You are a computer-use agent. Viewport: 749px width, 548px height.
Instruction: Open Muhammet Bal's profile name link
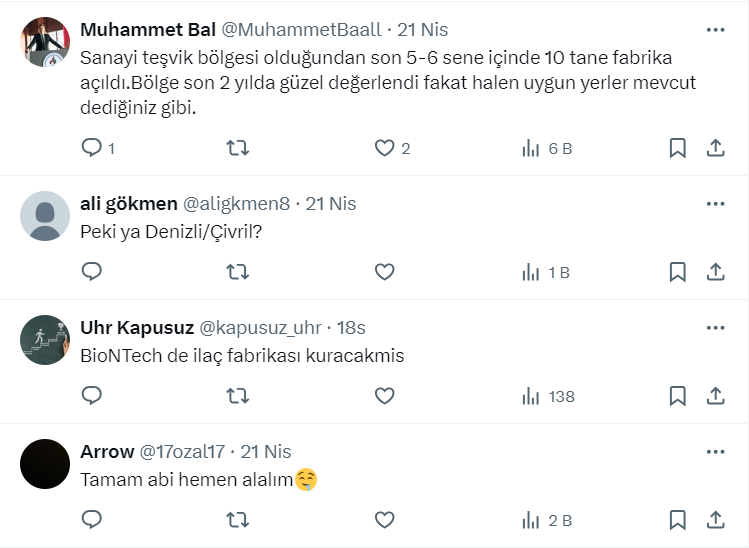[140, 29]
